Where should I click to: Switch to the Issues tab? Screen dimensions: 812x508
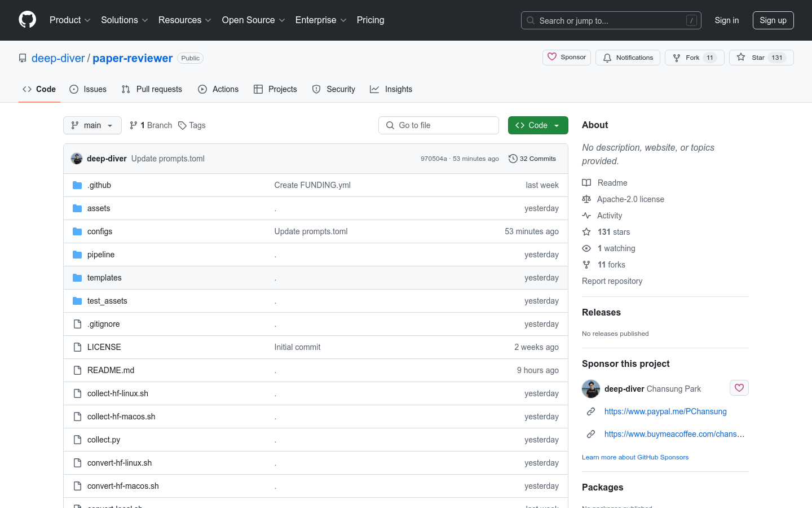pos(88,89)
